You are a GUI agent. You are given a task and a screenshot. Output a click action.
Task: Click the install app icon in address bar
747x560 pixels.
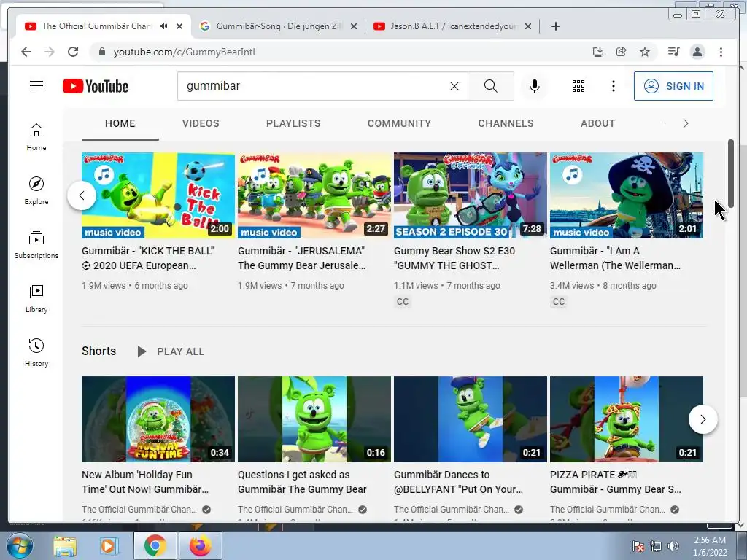pyautogui.click(x=598, y=52)
